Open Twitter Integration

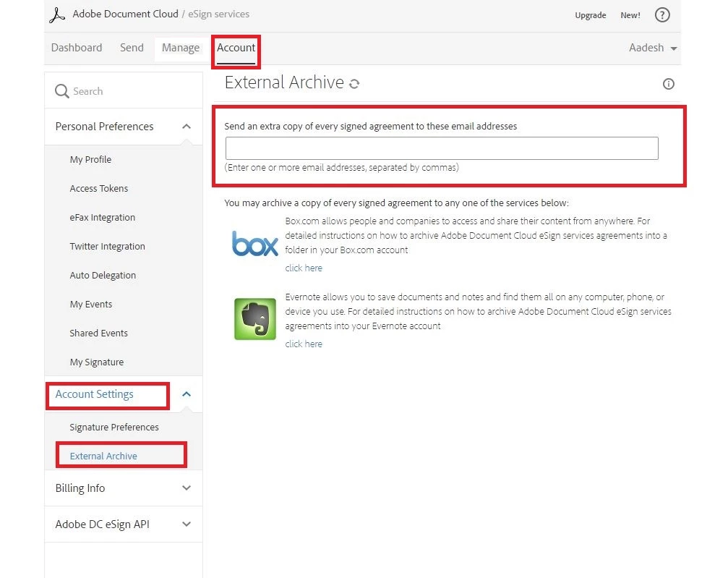click(x=107, y=246)
